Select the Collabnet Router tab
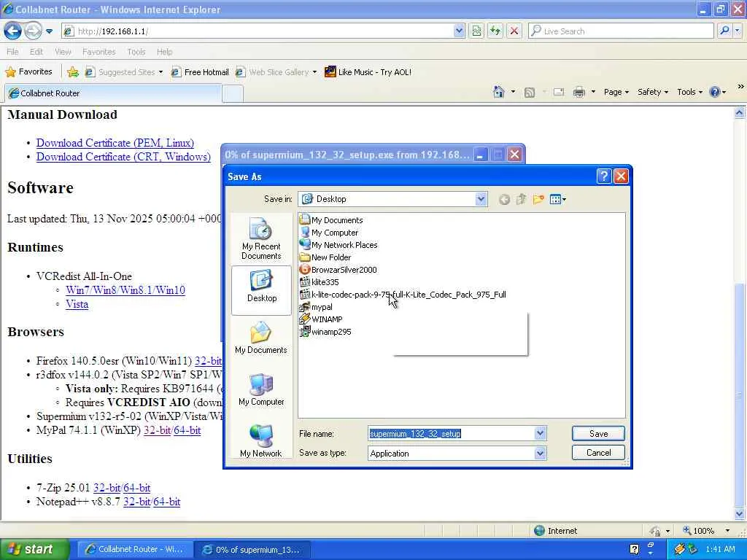This screenshot has width=747, height=560. click(x=113, y=93)
